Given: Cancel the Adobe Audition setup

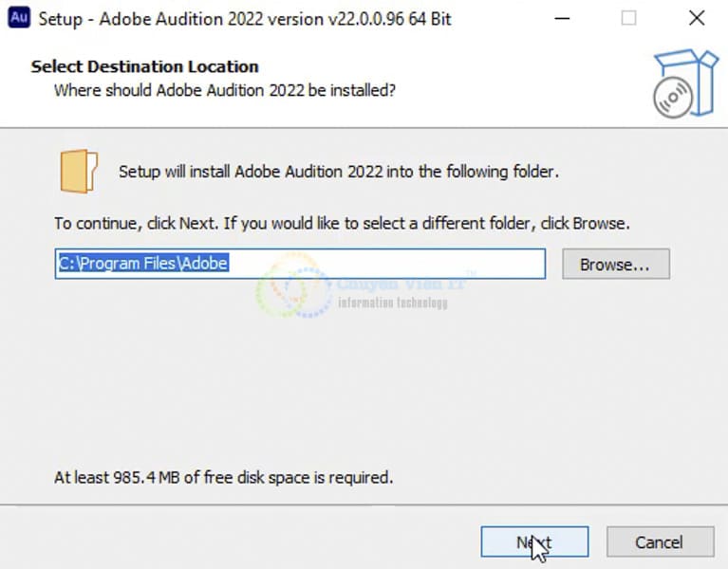Looking at the screenshot, I should [x=659, y=542].
